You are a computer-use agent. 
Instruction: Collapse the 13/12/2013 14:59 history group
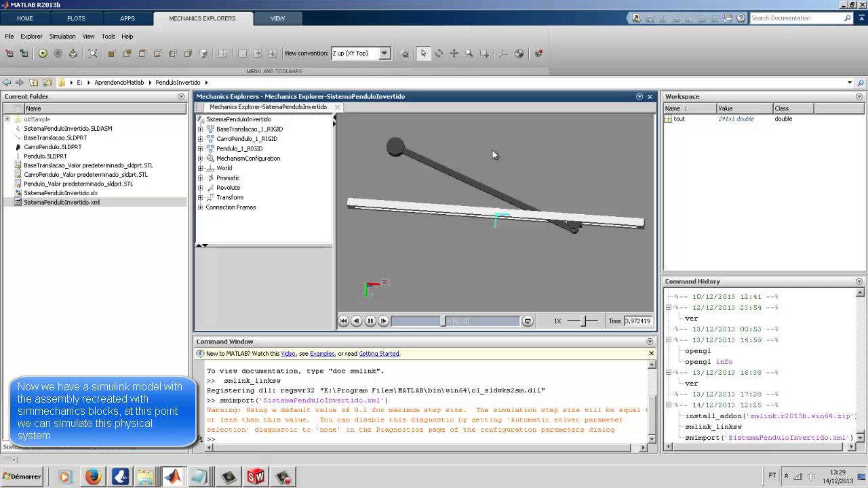tap(669, 340)
